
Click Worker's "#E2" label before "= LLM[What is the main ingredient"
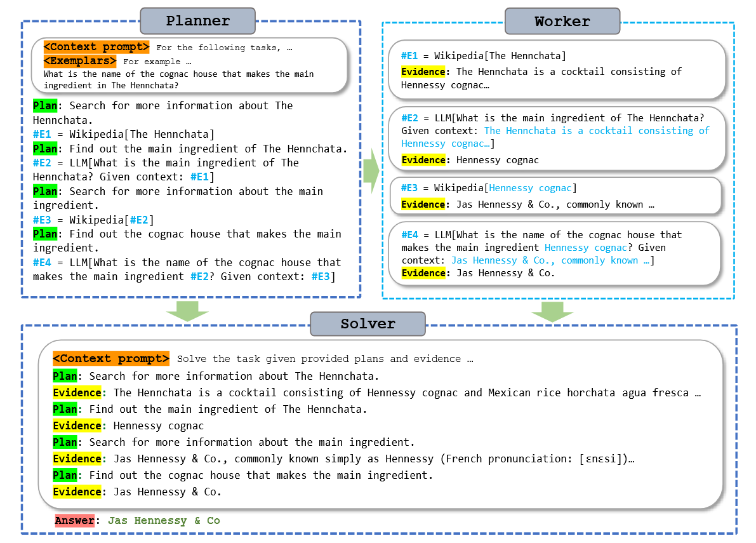click(410, 118)
